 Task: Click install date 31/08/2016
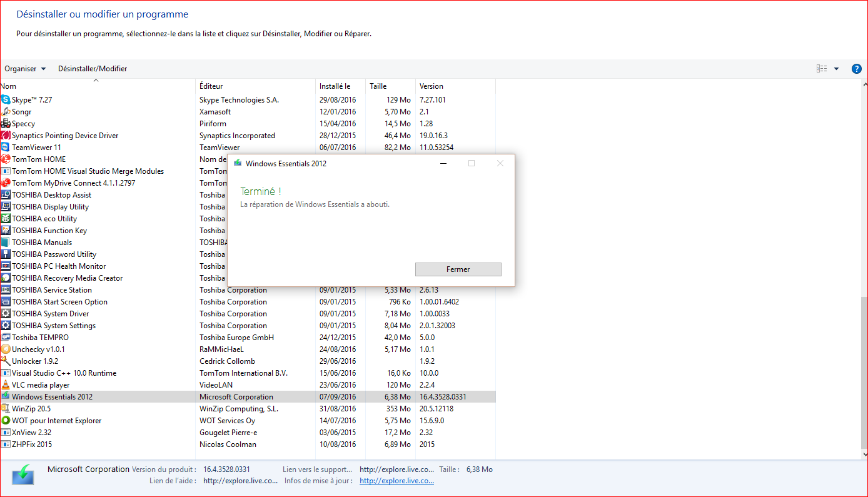pyautogui.click(x=338, y=409)
